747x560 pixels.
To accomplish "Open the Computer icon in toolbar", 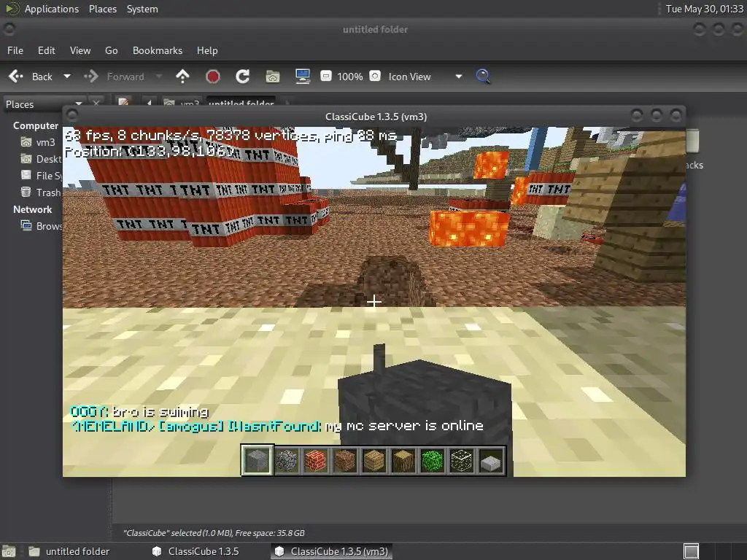I will point(303,77).
